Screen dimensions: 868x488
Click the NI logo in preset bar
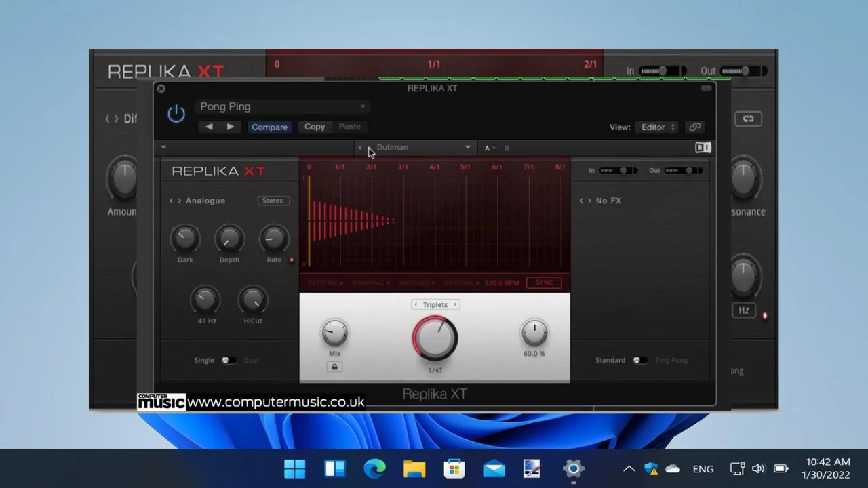click(x=703, y=148)
